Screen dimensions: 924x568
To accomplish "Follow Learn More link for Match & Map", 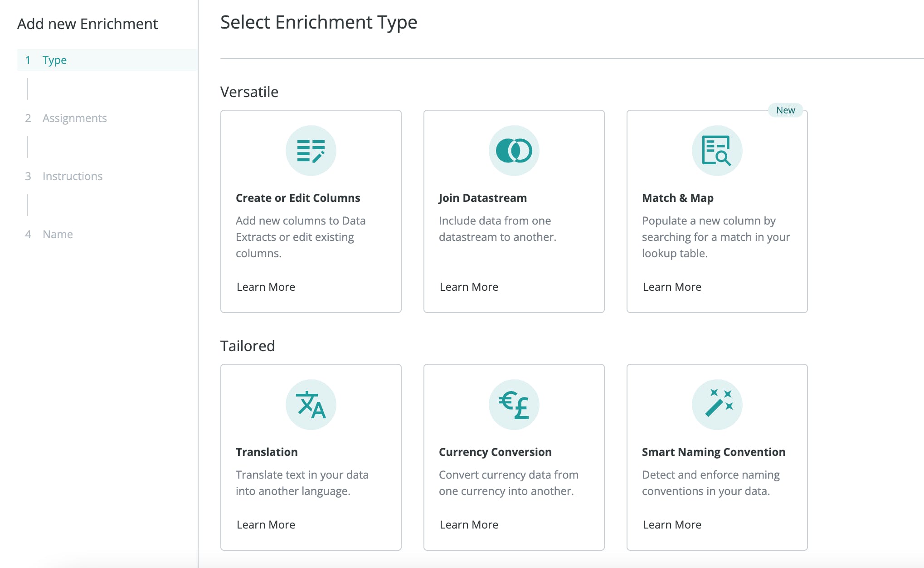I will click(672, 287).
